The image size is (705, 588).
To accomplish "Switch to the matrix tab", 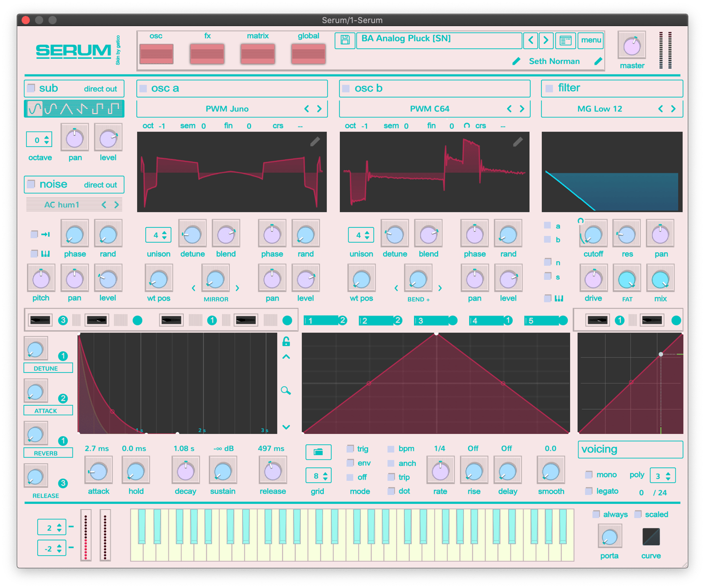I will click(x=258, y=54).
